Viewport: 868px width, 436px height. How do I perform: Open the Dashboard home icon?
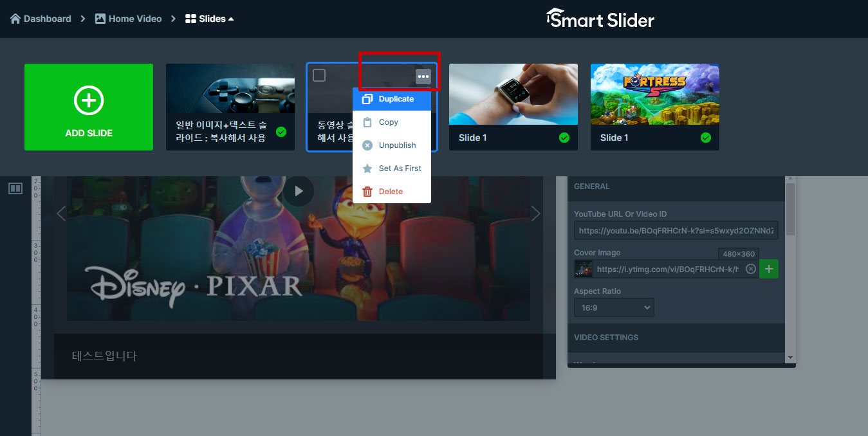coord(15,19)
